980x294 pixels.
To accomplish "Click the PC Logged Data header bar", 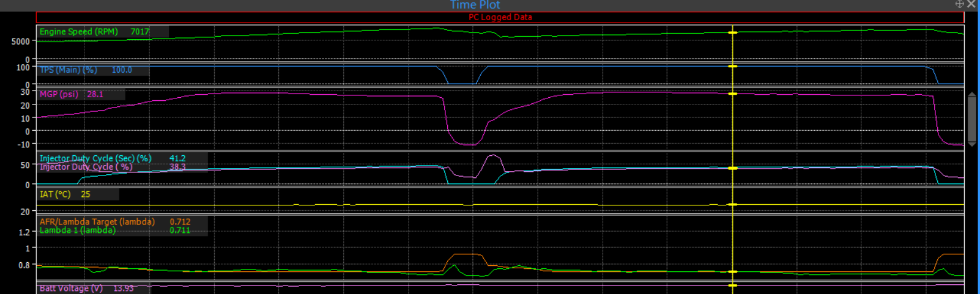I will [x=500, y=17].
